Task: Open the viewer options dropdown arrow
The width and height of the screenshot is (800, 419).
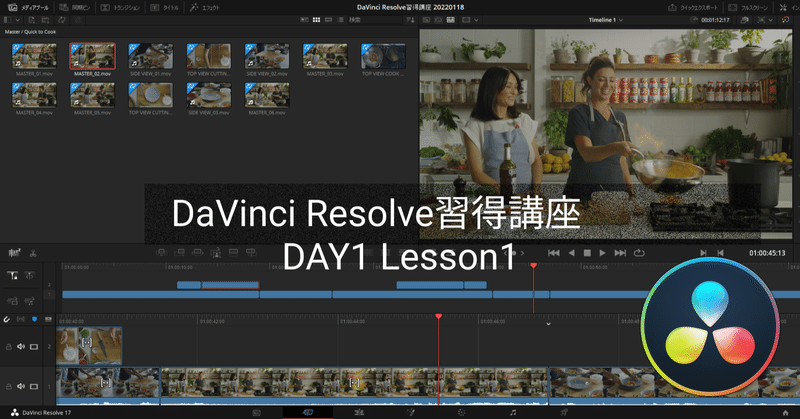Action: pyautogui.click(x=770, y=20)
